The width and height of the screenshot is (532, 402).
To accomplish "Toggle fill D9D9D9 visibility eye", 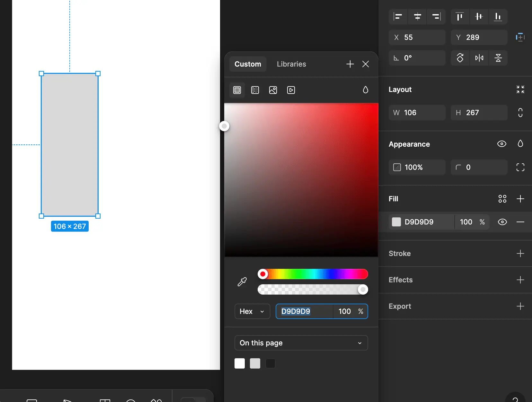I will tap(502, 222).
